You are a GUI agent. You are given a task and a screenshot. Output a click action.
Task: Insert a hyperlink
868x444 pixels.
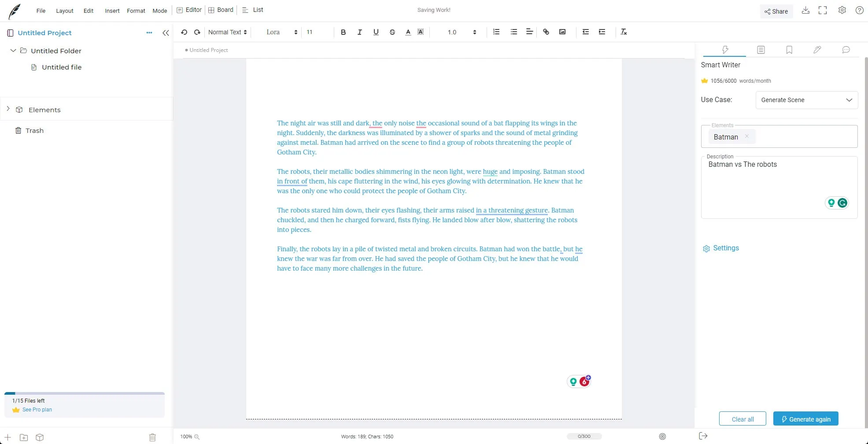[546, 32]
